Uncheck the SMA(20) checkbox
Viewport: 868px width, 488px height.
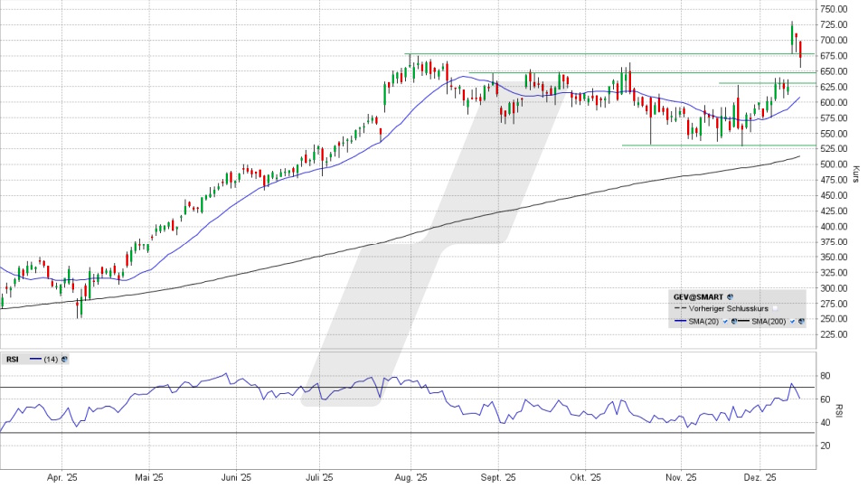(x=725, y=322)
